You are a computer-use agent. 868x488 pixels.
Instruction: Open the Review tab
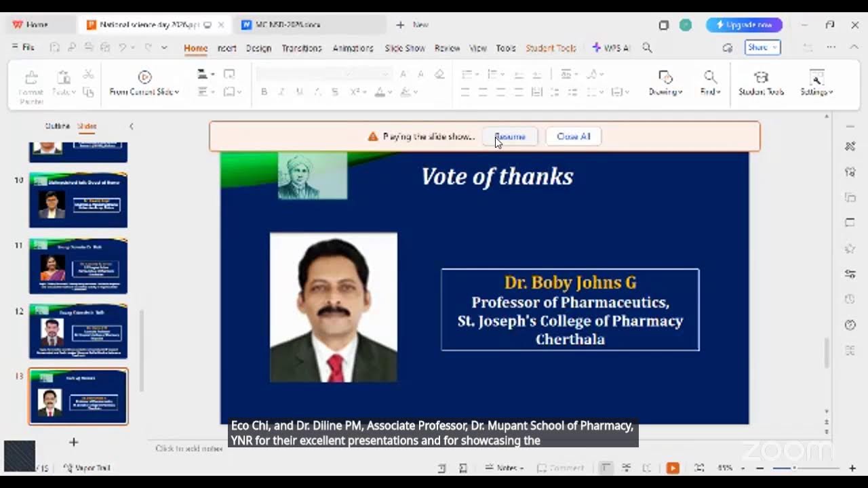(x=447, y=48)
